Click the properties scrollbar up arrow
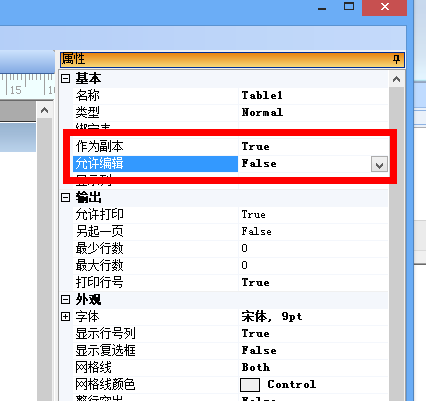This screenshot has width=426, height=401. (x=396, y=79)
